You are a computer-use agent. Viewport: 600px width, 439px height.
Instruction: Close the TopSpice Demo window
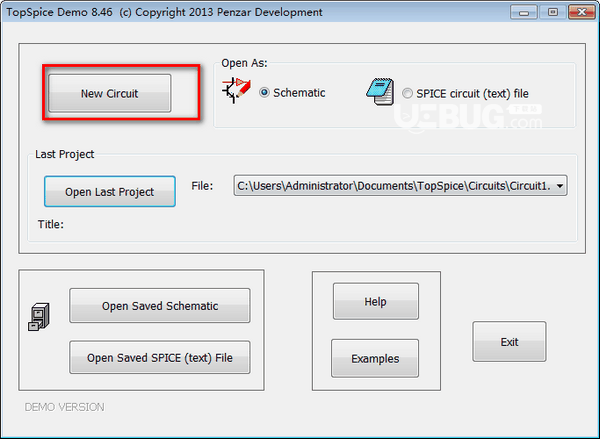click(x=581, y=13)
